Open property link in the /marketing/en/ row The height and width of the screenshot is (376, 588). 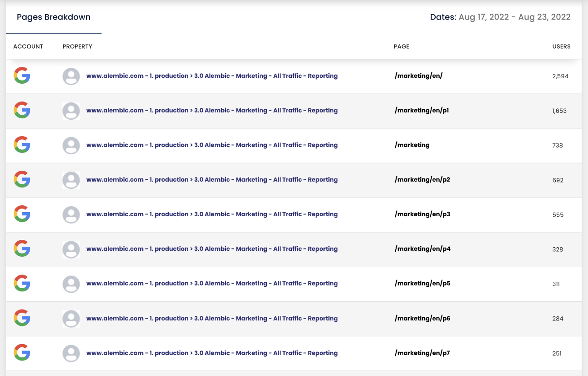(x=212, y=76)
